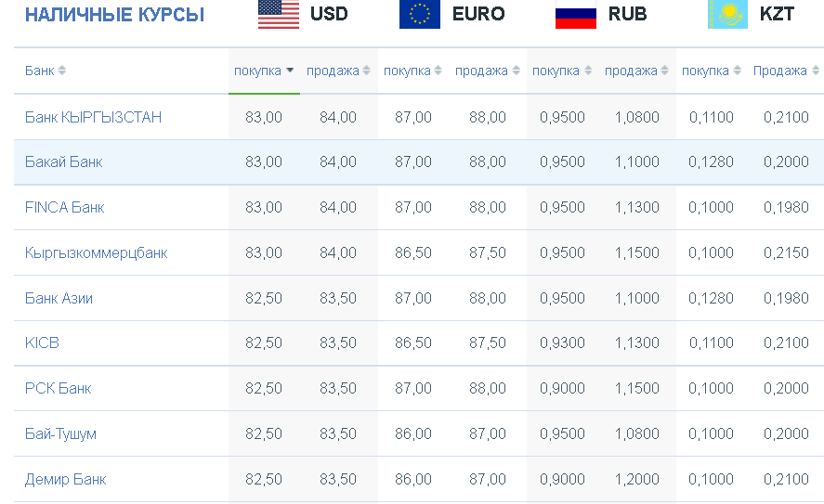824x504 pixels.
Task: Click the НАЛИЧНЫЕ КУРСЫ heading
Action: pos(114,15)
